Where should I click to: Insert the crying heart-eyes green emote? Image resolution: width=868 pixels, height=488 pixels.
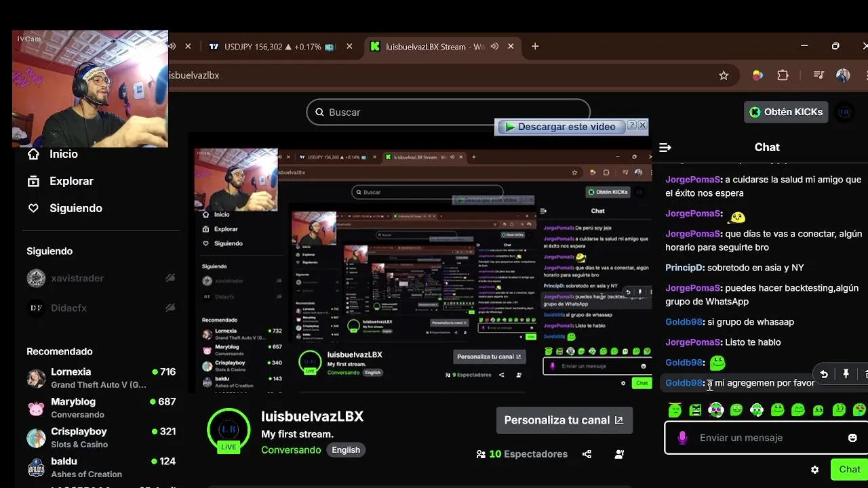pyautogui.click(x=859, y=409)
